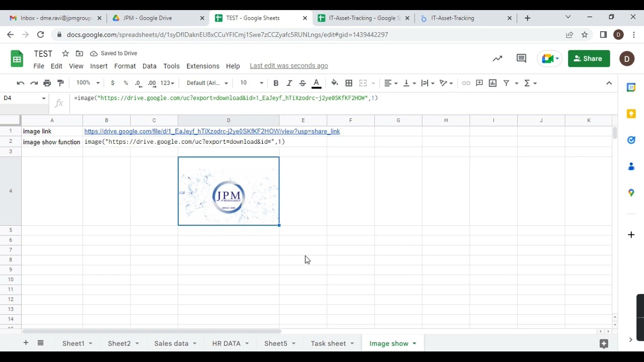This screenshot has width=644, height=362.
Task: Open the Drive file link in B1
Action: (212, 131)
